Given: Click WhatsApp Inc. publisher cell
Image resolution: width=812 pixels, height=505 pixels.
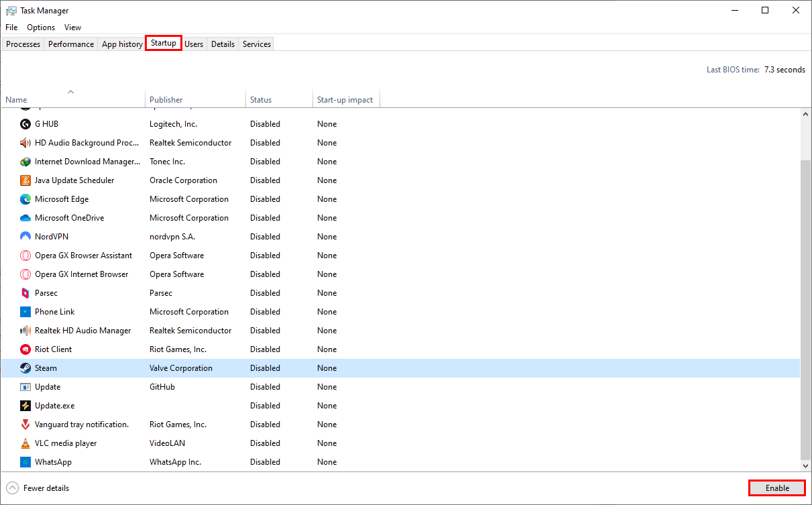Looking at the screenshot, I should (175, 462).
